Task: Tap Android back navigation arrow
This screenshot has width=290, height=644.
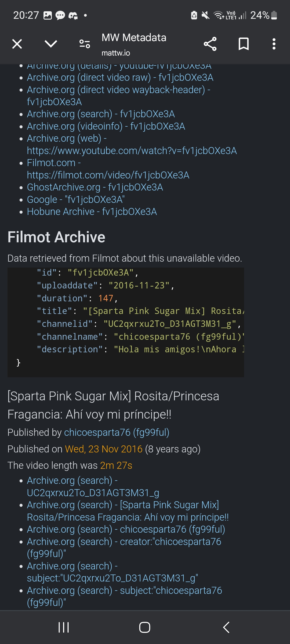Action: pos(226,627)
